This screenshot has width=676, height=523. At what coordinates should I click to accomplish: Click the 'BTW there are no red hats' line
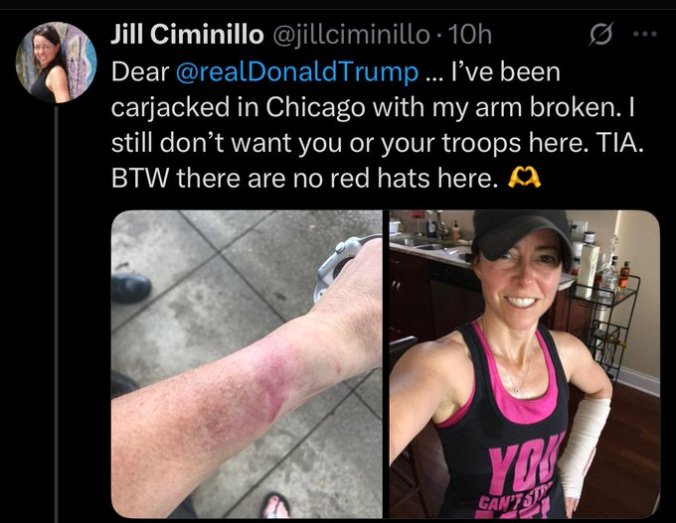302,178
